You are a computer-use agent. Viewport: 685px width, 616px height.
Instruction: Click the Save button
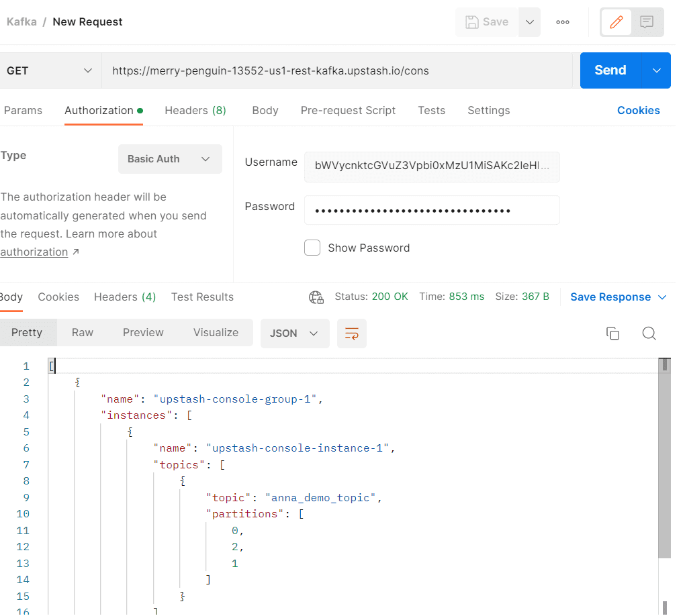487,22
